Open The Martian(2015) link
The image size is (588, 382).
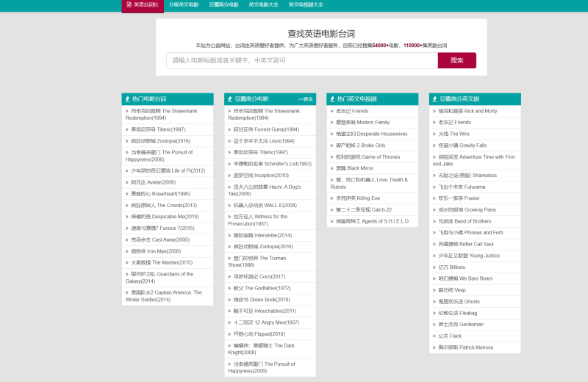tap(162, 263)
